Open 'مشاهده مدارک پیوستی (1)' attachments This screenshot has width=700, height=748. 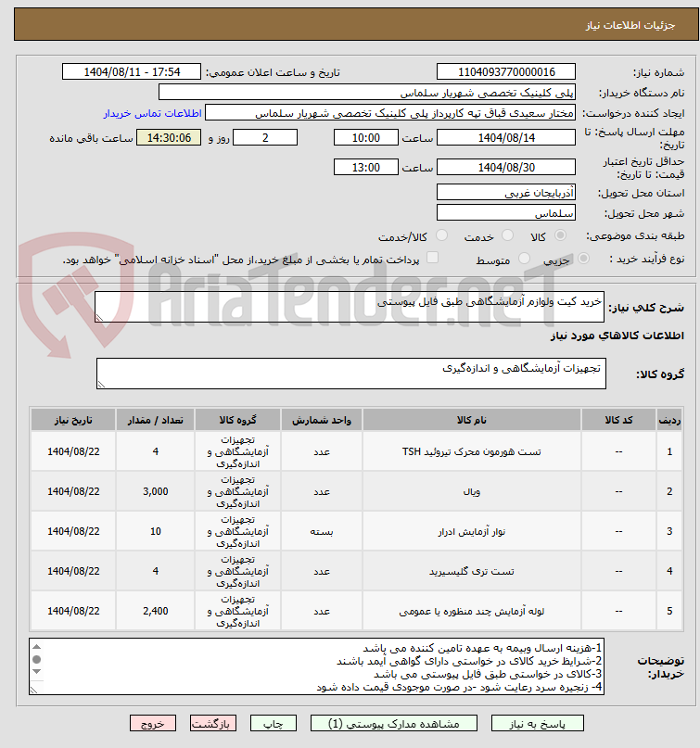tap(394, 723)
